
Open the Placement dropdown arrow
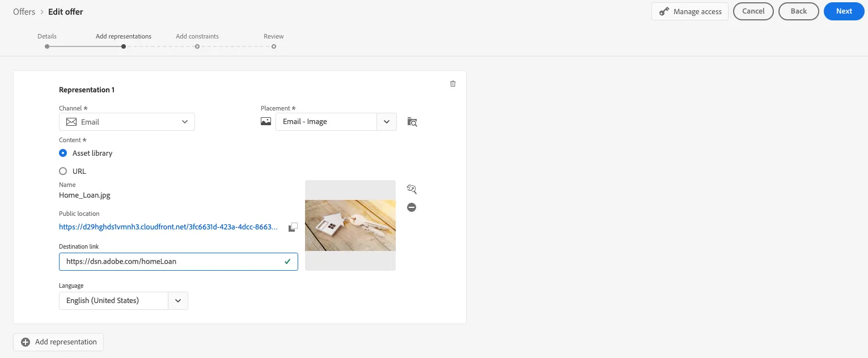click(x=387, y=122)
